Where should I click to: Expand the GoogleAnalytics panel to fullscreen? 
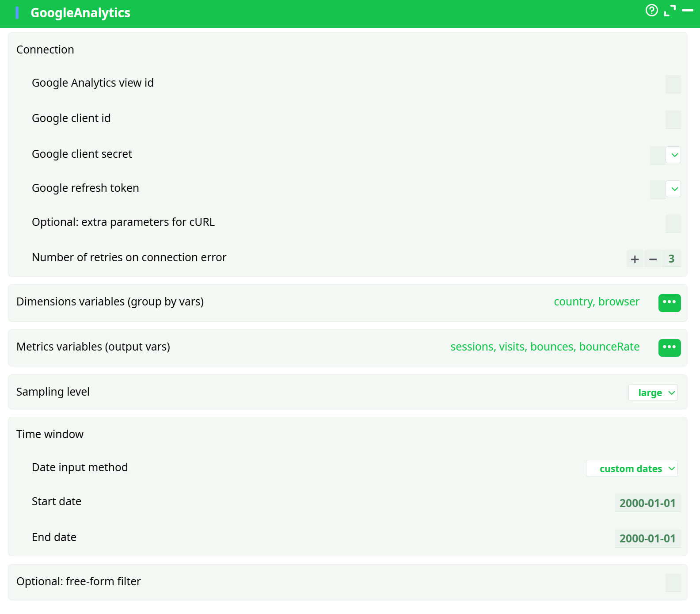click(670, 11)
